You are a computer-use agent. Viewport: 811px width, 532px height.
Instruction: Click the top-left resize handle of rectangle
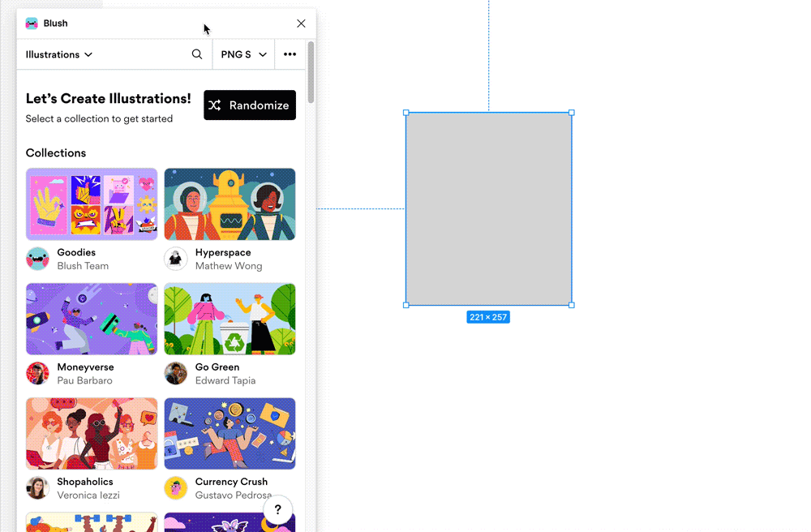point(406,113)
